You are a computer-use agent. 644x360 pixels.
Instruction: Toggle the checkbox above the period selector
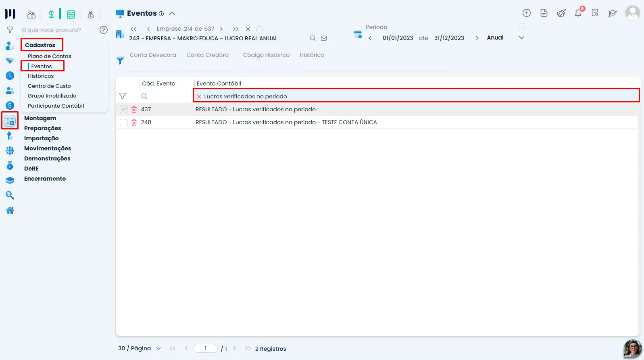[522, 26]
